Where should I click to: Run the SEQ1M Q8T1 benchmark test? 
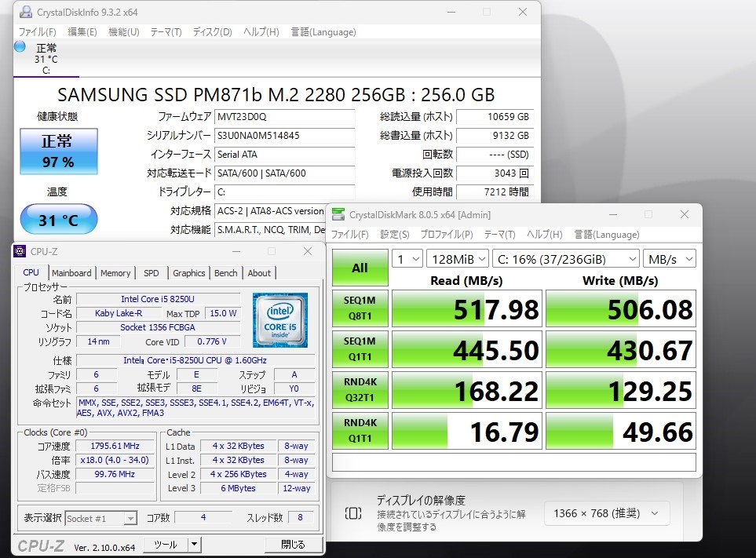(x=360, y=308)
